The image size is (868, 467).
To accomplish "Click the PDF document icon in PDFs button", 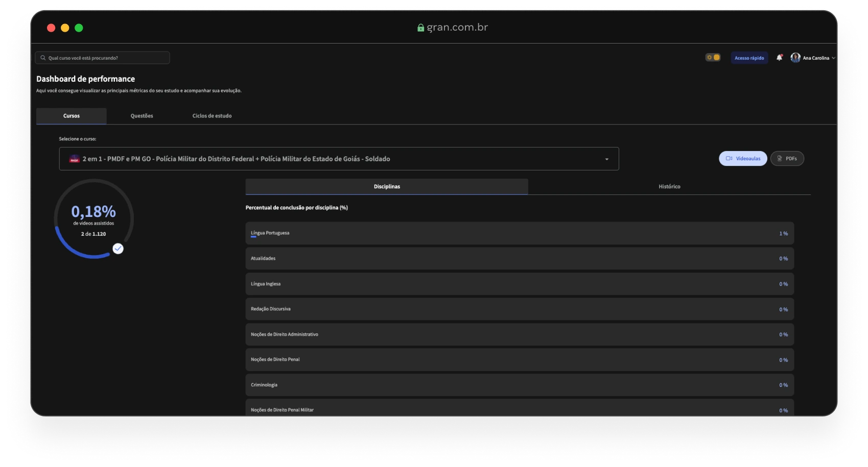I will tap(779, 158).
